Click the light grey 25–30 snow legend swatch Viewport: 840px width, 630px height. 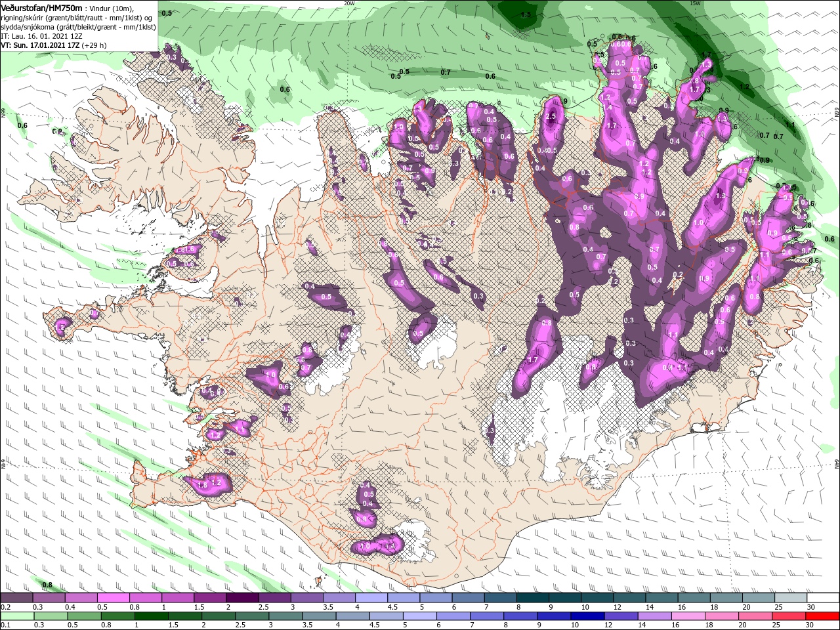pyautogui.click(x=791, y=598)
